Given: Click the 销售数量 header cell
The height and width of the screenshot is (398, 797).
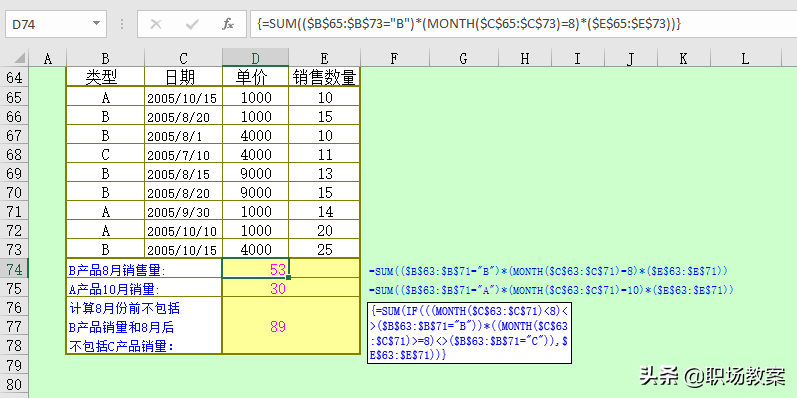Looking at the screenshot, I should tap(325, 77).
